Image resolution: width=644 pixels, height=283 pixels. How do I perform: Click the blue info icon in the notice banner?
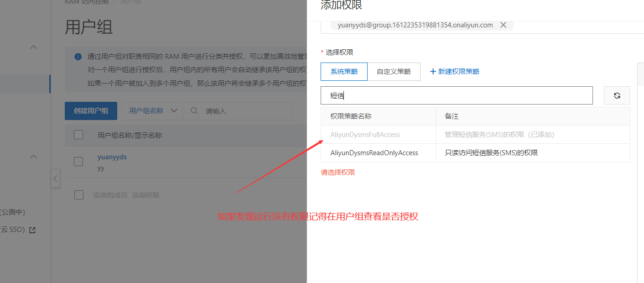point(78,57)
